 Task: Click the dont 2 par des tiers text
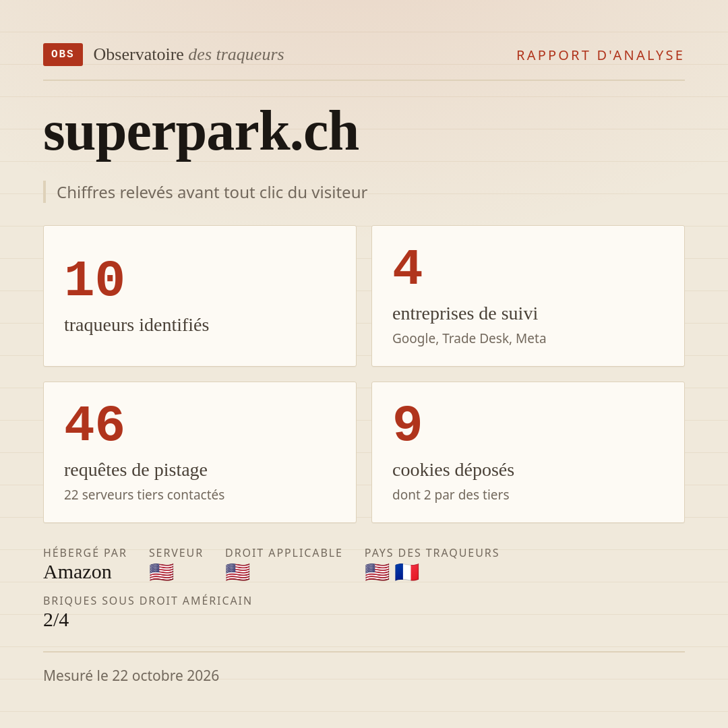[450, 495]
